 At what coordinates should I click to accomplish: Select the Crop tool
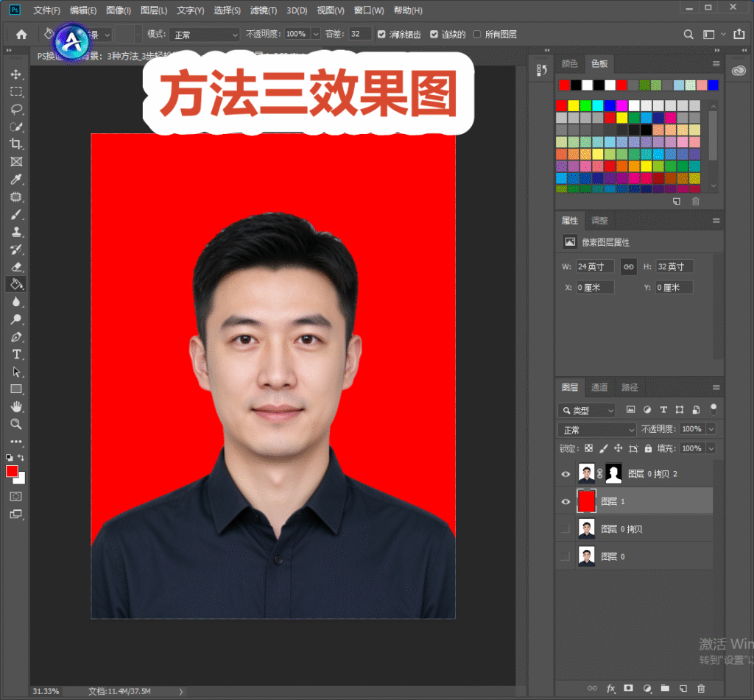click(x=16, y=144)
